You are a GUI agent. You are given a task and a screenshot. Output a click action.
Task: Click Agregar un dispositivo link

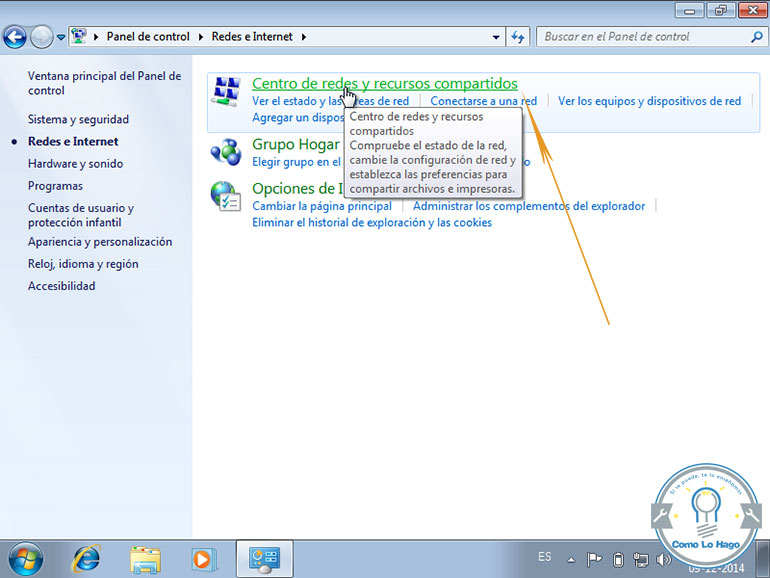298,118
